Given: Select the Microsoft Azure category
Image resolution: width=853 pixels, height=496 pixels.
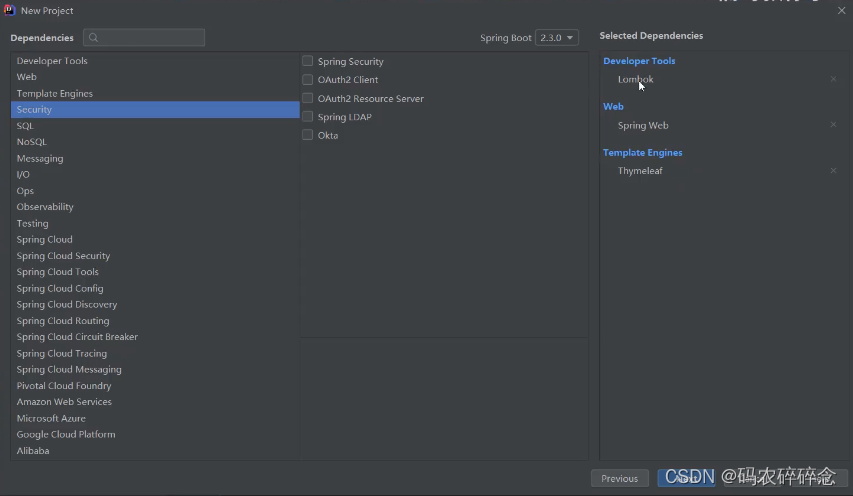Looking at the screenshot, I should coord(155,418).
